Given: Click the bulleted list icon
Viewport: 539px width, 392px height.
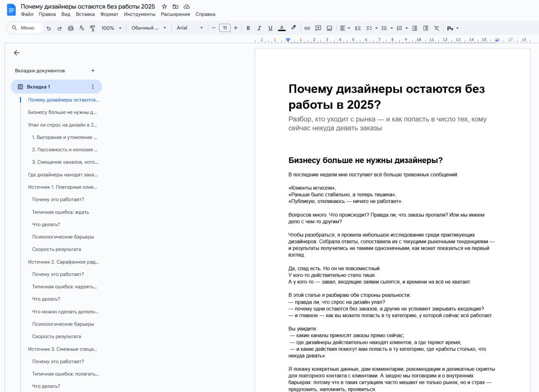Looking at the screenshot, I should coord(384,28).
